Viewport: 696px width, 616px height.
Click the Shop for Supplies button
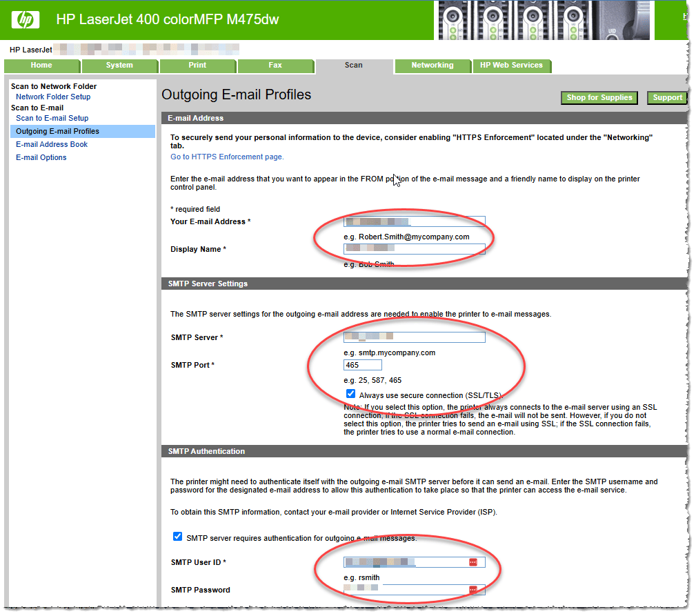click(x=599, y=97)
